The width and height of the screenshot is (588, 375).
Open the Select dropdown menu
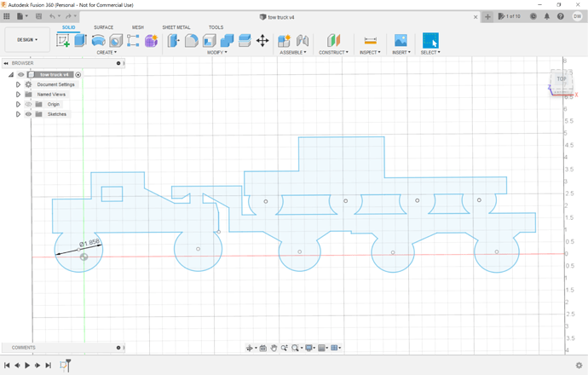(x=430, y=53)
